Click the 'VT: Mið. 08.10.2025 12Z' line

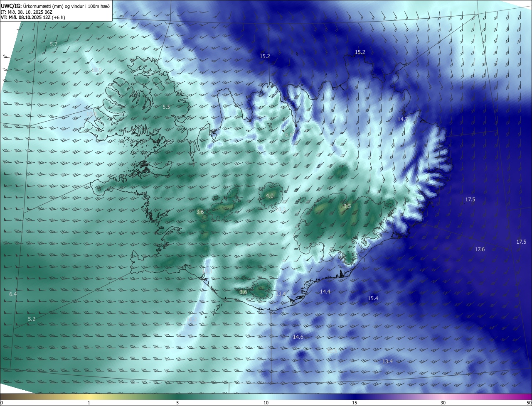click(32, 17)
